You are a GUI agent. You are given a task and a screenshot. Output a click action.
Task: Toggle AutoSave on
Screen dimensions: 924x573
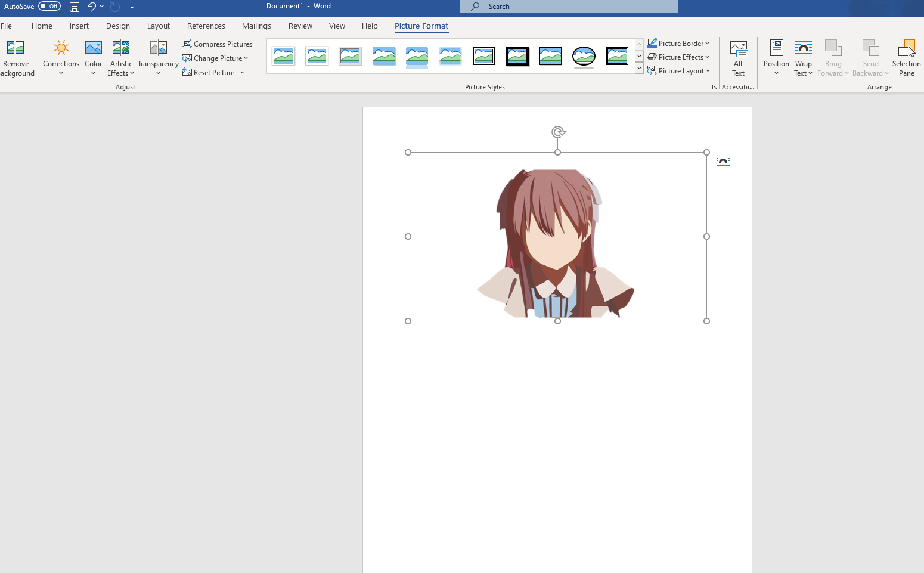49,6
